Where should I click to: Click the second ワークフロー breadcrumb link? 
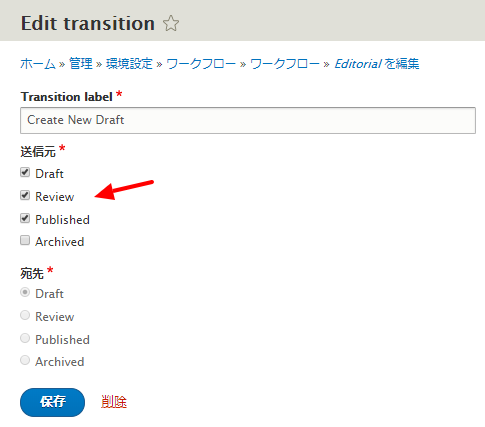pos(285,64)
